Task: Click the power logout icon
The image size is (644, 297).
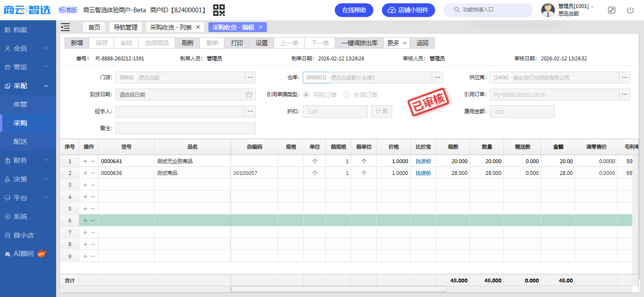Action: click(x=630, y=10)
